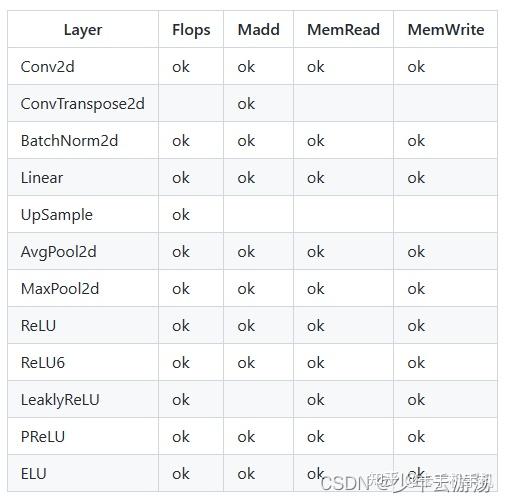Click the Conv2d row label
Viewport: 507px width, 503px height.
coord(47,67)
